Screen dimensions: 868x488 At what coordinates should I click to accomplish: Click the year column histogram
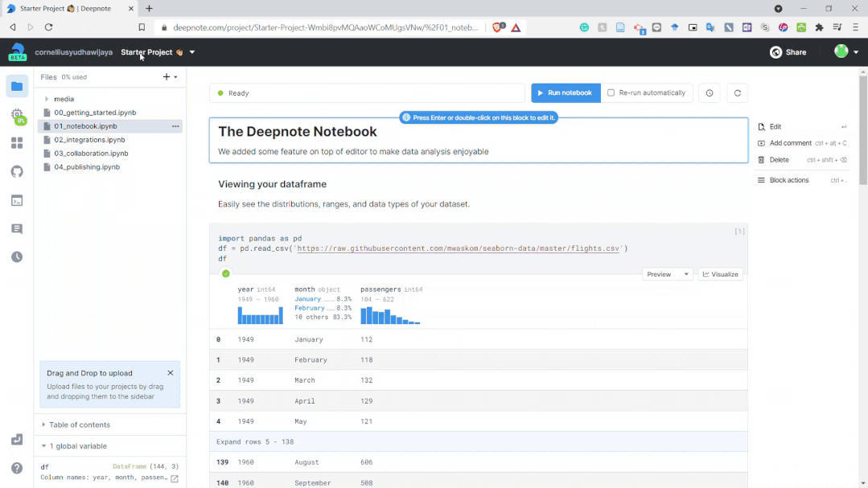[x=260, y=315]
